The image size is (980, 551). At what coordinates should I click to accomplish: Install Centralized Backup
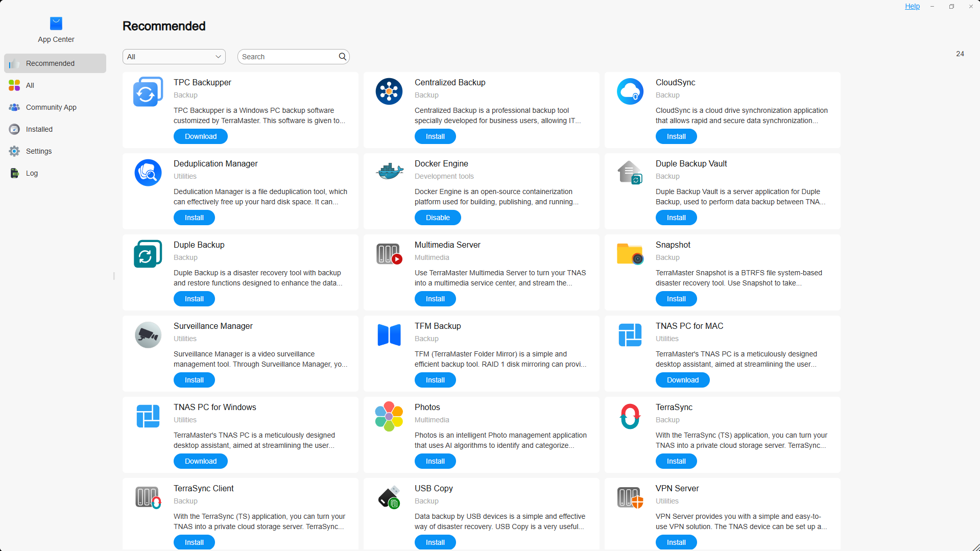tap(435, 136)
